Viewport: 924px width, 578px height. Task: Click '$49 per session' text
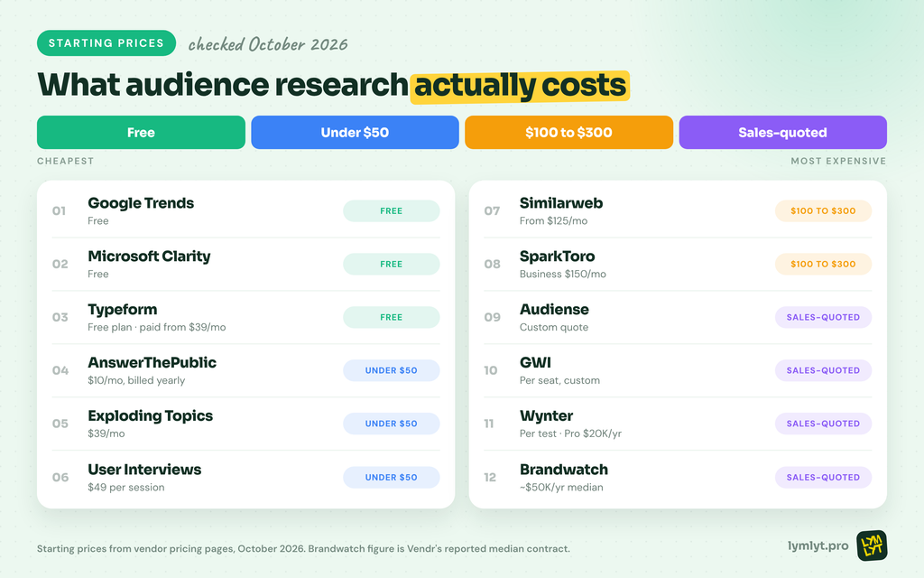(x=126, y=487)
